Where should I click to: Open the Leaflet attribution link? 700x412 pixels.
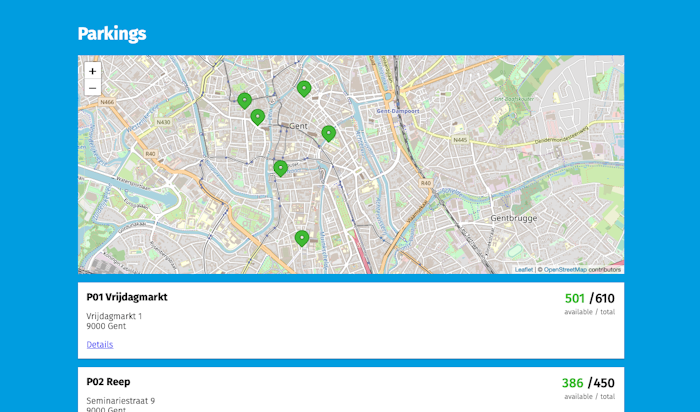524,270
